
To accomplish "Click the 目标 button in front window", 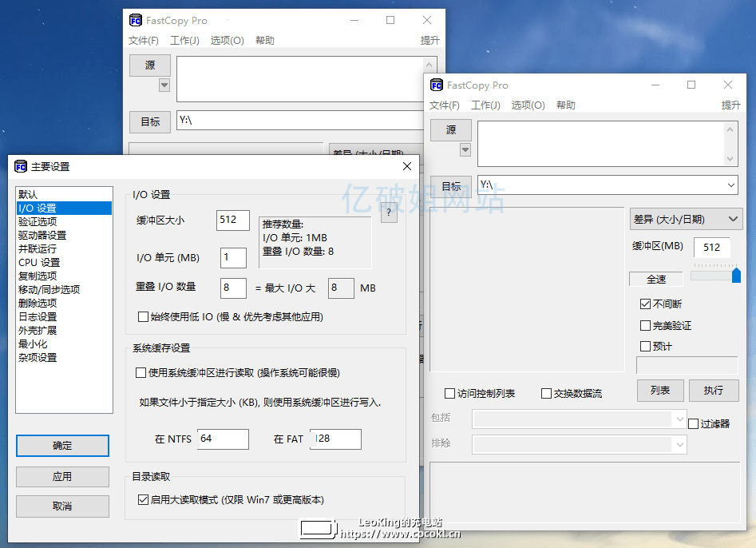I will [451, 186].
